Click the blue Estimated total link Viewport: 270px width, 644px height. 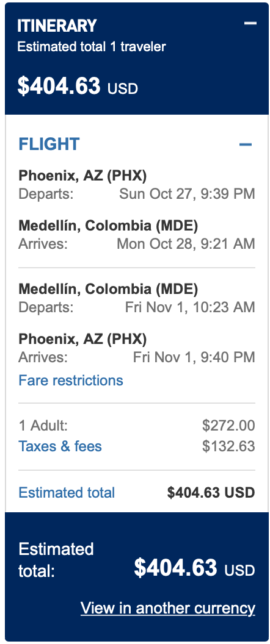(67, 492)
